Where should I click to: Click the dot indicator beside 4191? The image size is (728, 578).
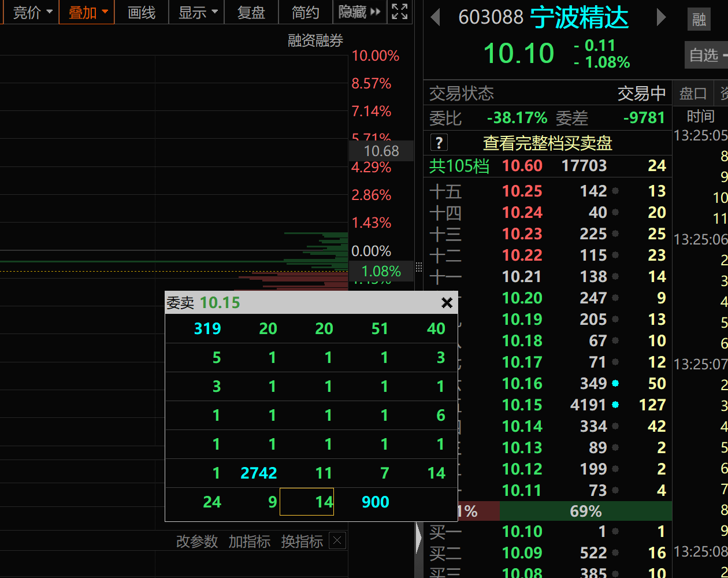(x=615, y=405)
